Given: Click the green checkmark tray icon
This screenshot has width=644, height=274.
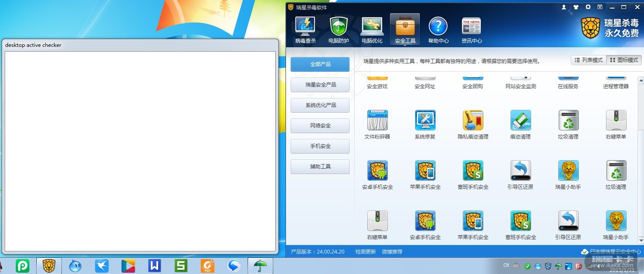Looking at the screenshot, I should [527, 266].
